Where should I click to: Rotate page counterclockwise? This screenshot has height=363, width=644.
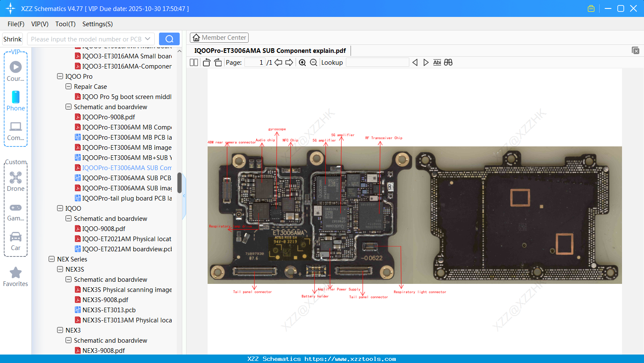pos(206,63)
